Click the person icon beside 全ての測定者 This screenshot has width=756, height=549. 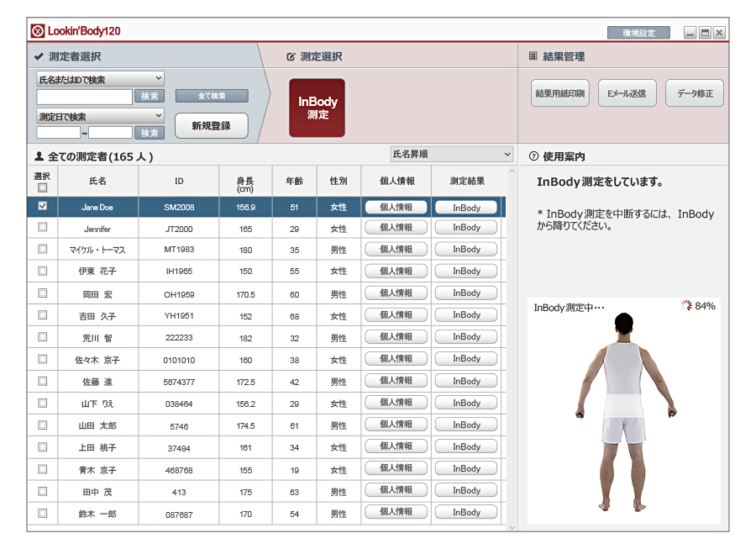tap(39, 156)
